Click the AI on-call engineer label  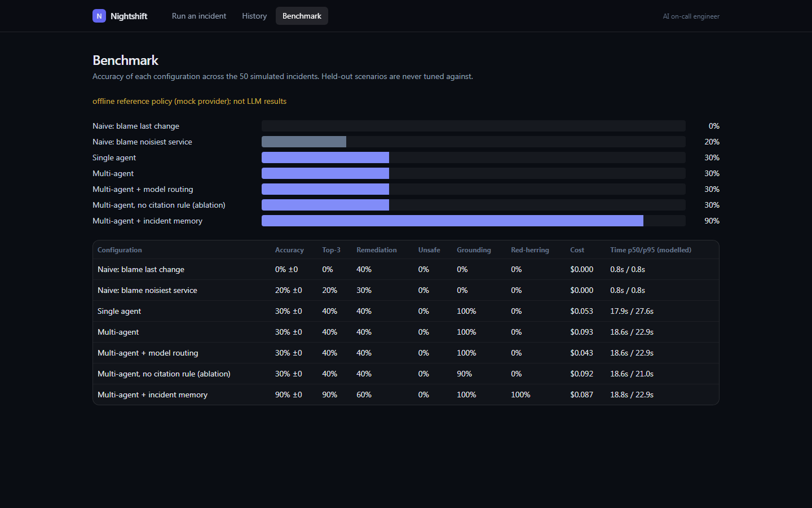[x=691, y=16]
